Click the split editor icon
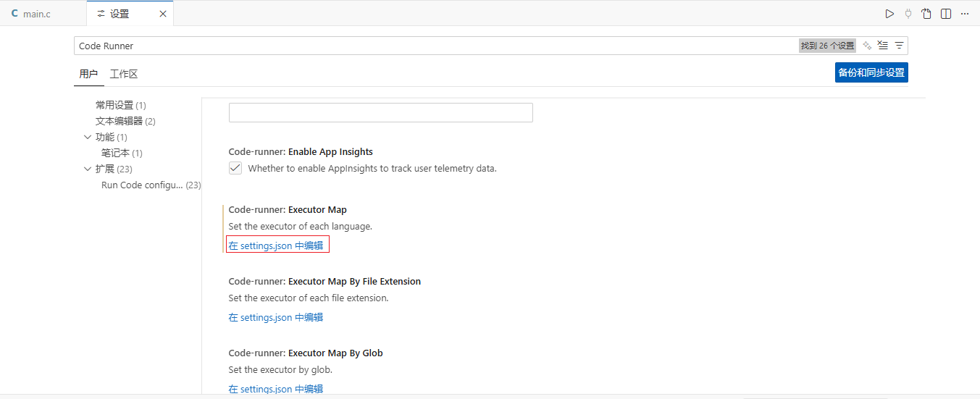Screen dimensions: 980x399 [x=946, y=14]
